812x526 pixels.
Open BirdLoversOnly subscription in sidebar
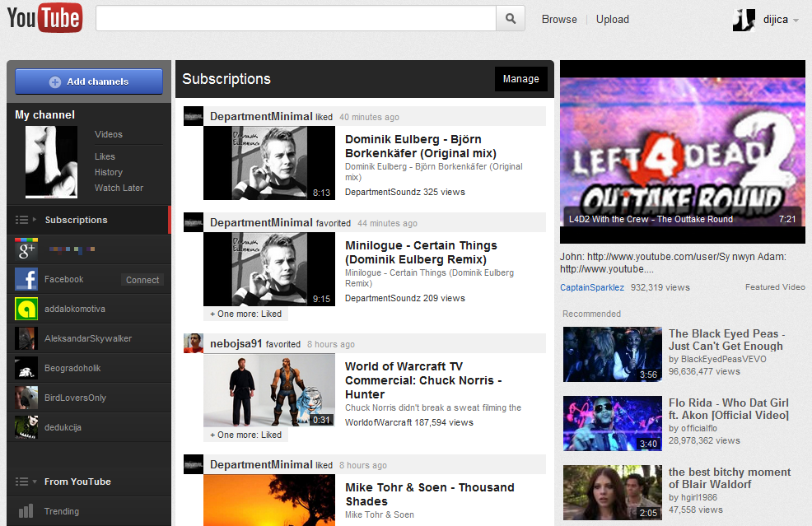[75, 398]
